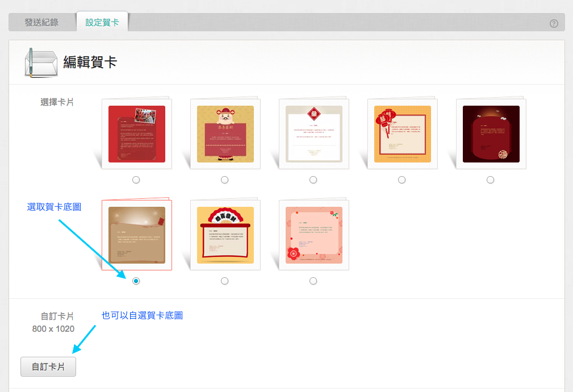Select the radio button under the dark maroon card
573x392 pixels.
(491, 180)
